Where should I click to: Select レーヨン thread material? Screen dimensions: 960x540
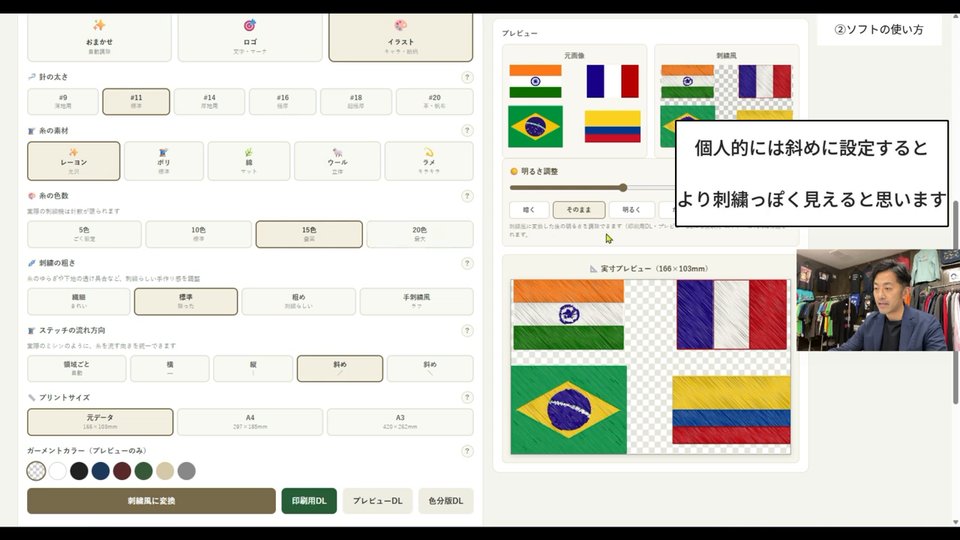coord(73,161)
